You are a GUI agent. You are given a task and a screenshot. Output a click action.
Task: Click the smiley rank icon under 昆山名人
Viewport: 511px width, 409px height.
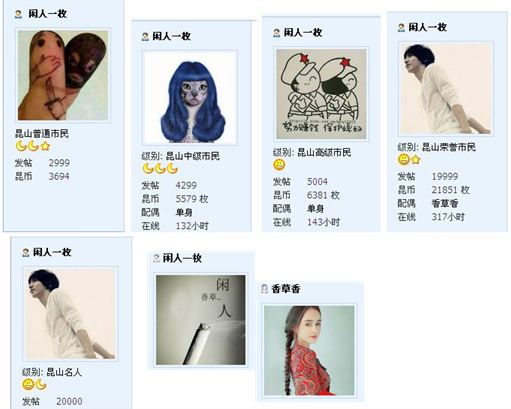pos(28,384)
